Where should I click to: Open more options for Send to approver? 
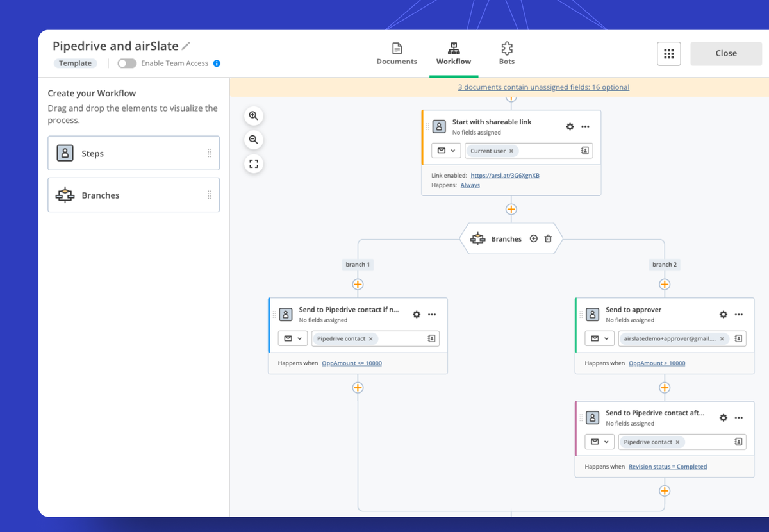pyautogui.click(x=739, y=315)
